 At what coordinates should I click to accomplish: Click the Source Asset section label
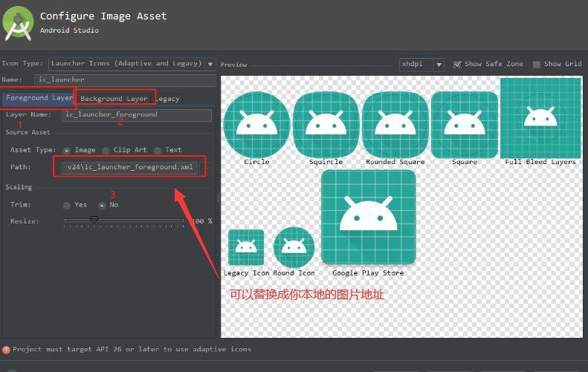[x=28, y=132]
